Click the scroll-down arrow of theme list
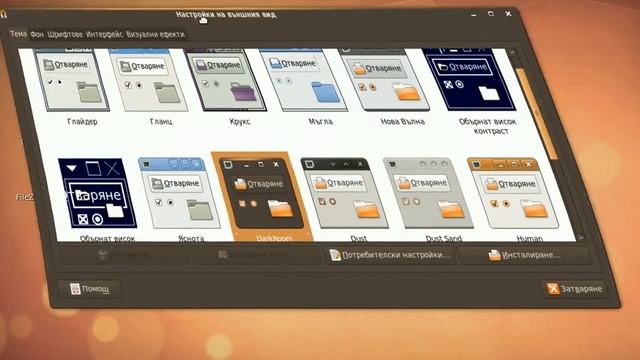 [580, 238]
